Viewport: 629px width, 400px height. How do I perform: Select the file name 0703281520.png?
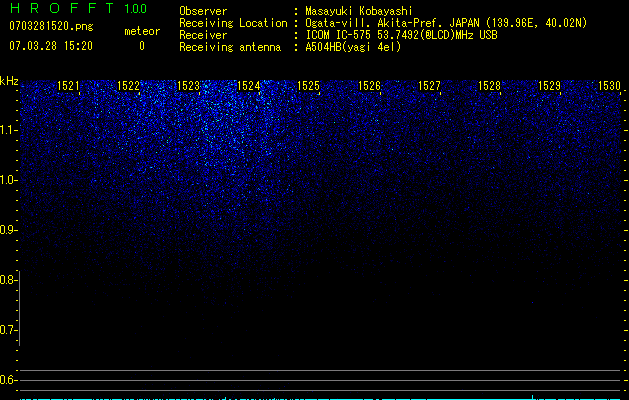51,26
